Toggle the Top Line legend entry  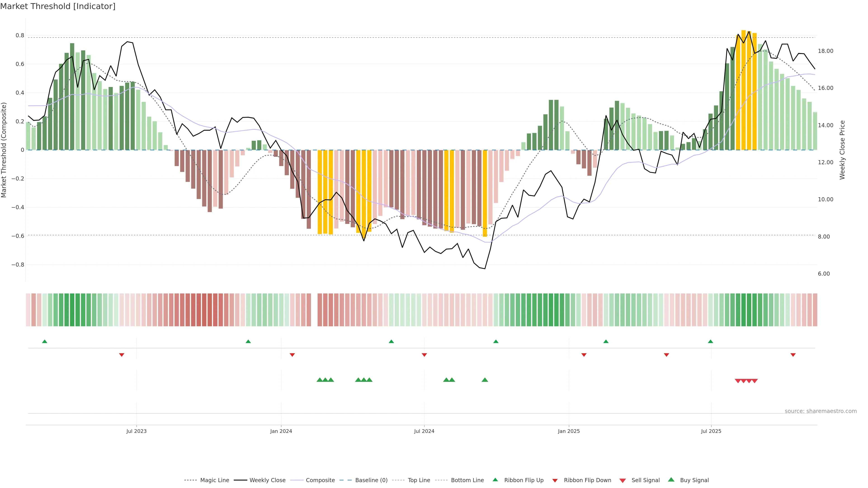[x=419, y=480]
